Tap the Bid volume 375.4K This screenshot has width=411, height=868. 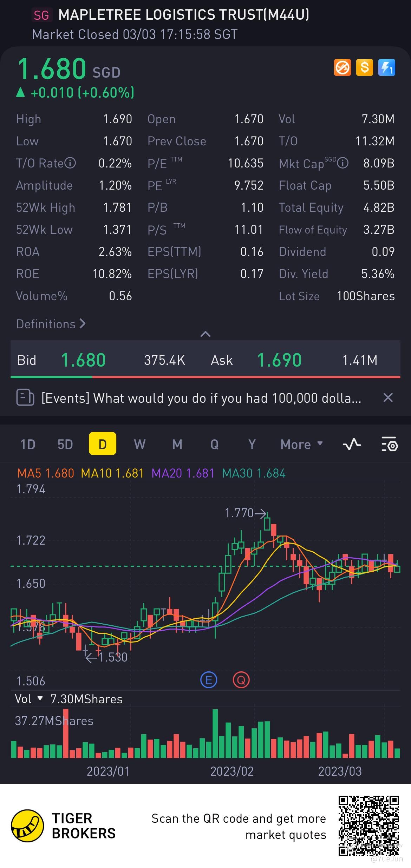point(164,360)
